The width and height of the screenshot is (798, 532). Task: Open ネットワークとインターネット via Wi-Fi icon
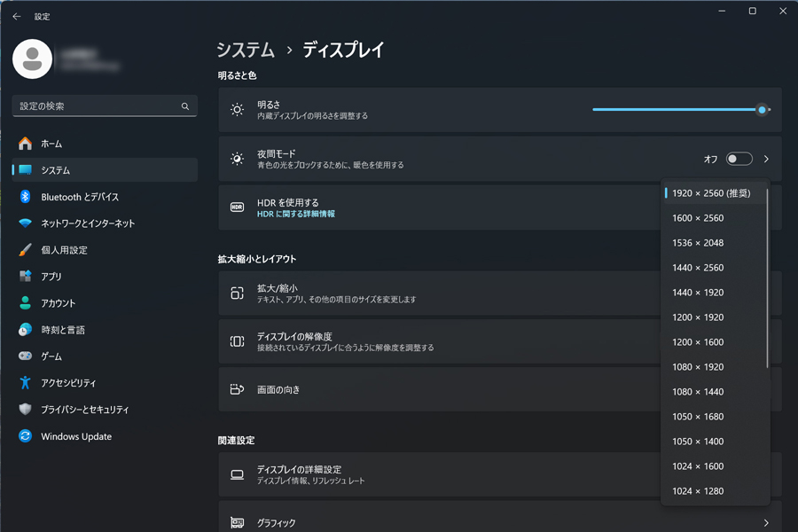[x=25, y=223]
